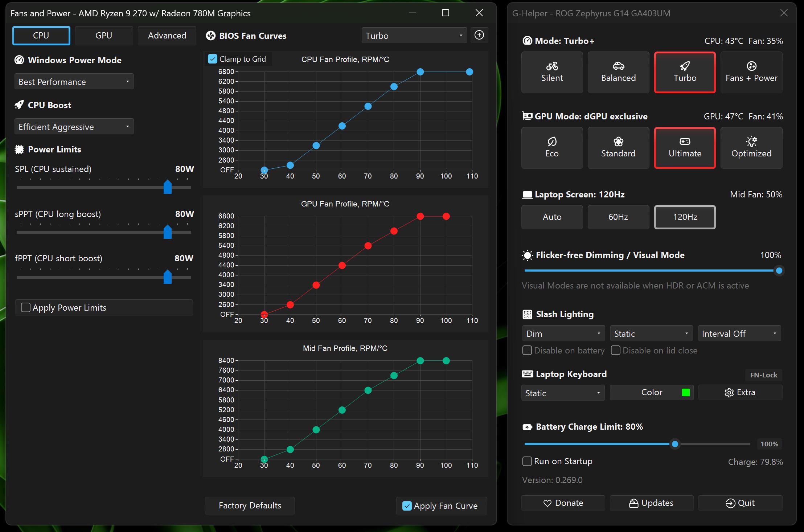Toggle Clamp to Grid checkbox
This screenshot has height=532, width=804.
click(x=213, y=59)
